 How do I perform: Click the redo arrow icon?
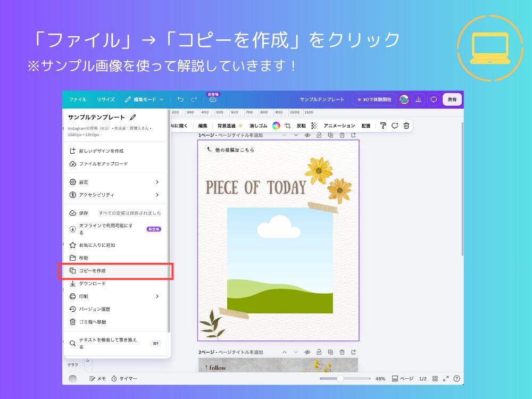[x=194, y=99]
